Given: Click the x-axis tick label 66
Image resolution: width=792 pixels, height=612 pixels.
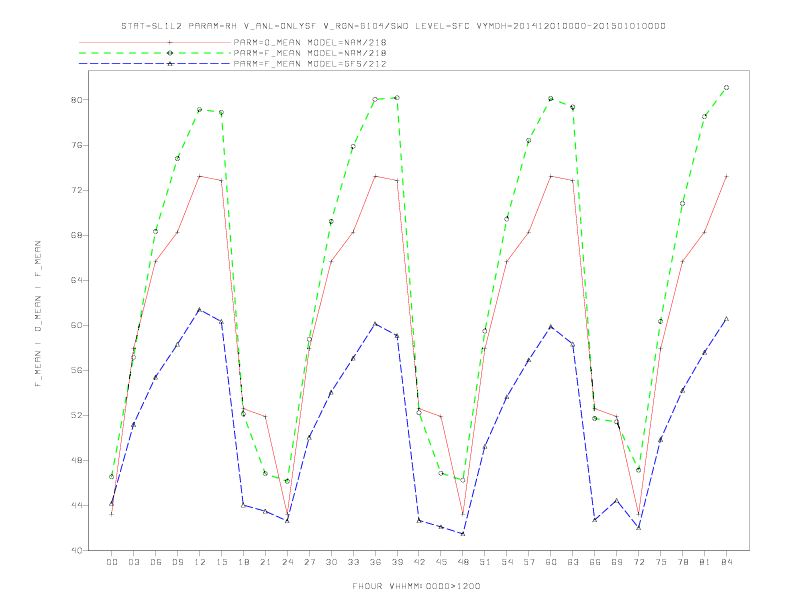Looking at the screenshot, I should coord(595,562).
